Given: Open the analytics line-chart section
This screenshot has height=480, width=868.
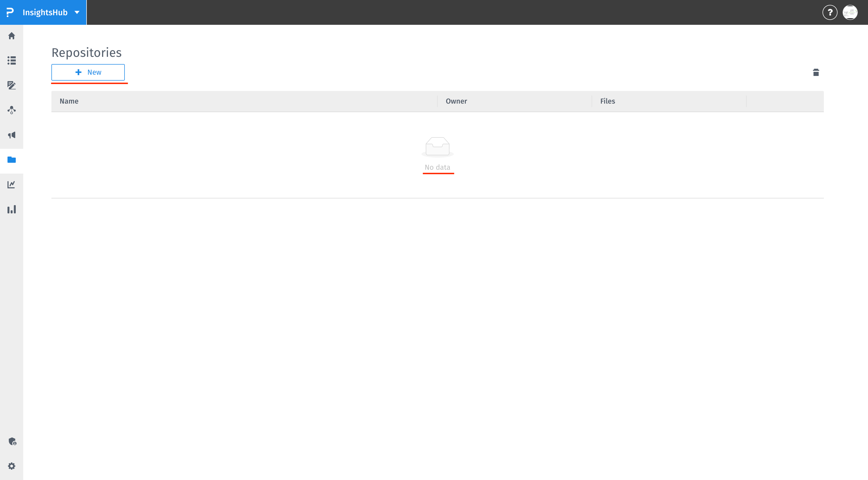Looking at the screenshot, I should tap(12, 184).
